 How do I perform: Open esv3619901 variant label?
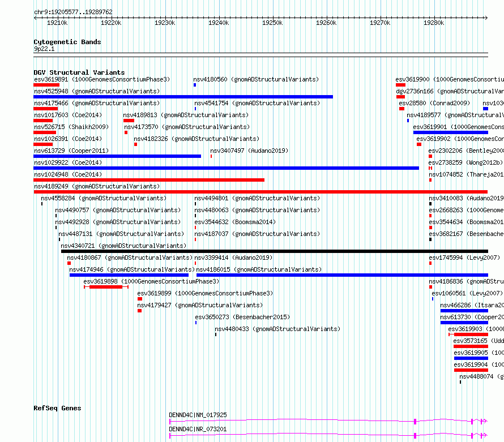pos(458,127)
